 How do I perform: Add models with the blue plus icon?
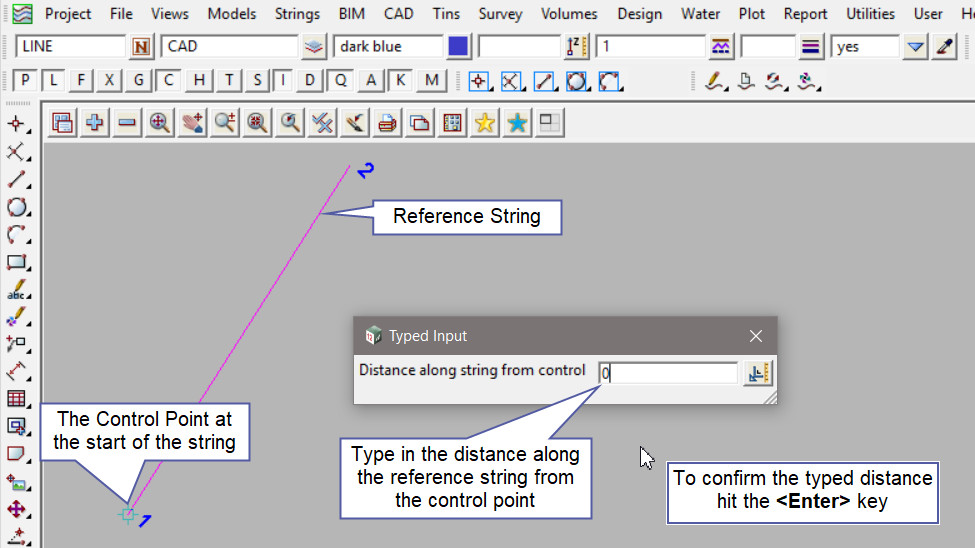[x=95, y=123]
